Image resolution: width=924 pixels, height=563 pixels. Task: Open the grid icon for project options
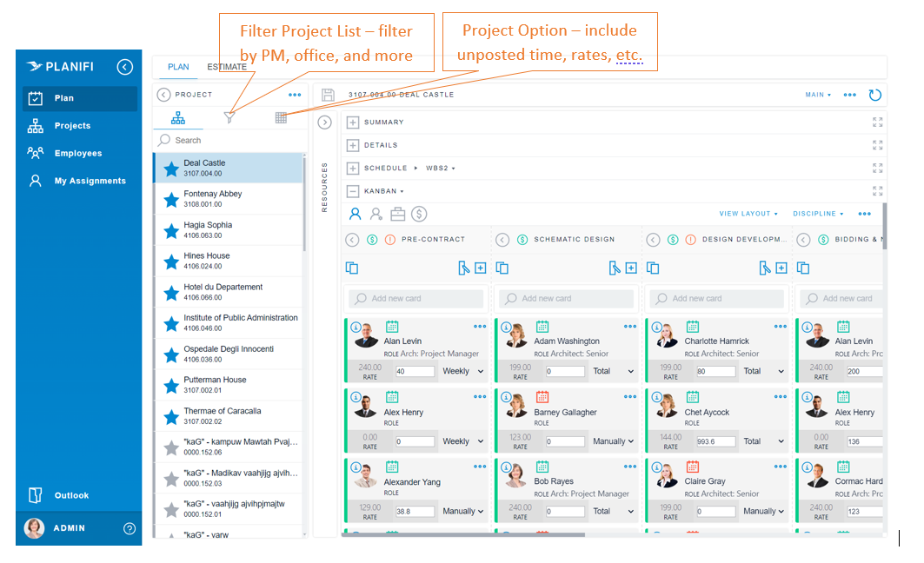(x=281, y=116)
